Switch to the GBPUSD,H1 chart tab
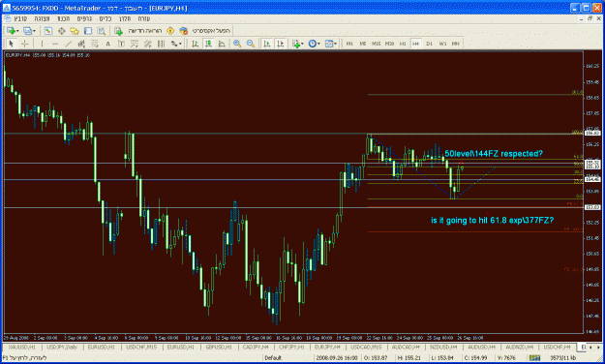Screen dimensions: 605x364 click(219, 347)
